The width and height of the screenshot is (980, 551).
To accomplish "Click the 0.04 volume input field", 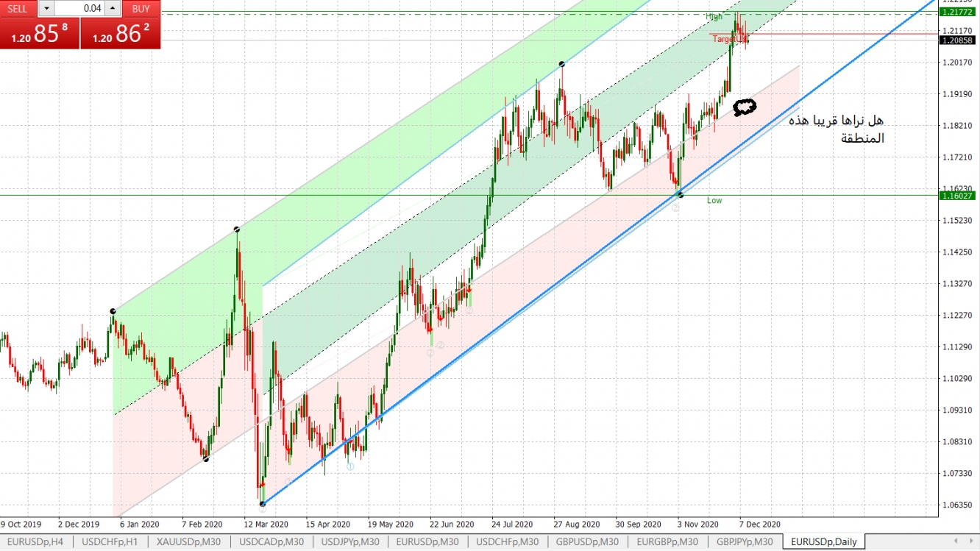I will click(79, 9).
